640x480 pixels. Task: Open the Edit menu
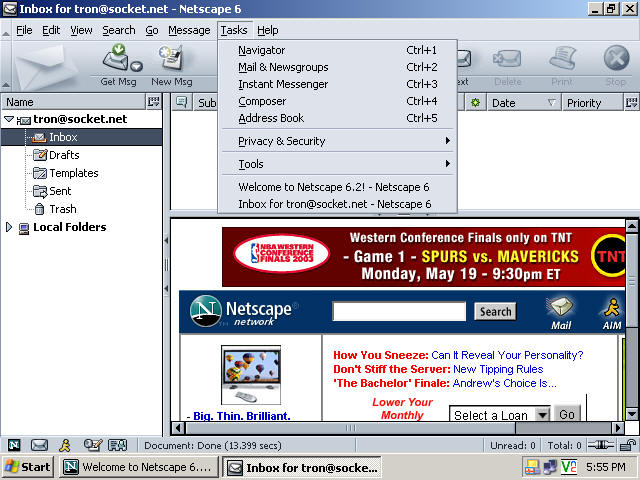click(x=51, y=30)
